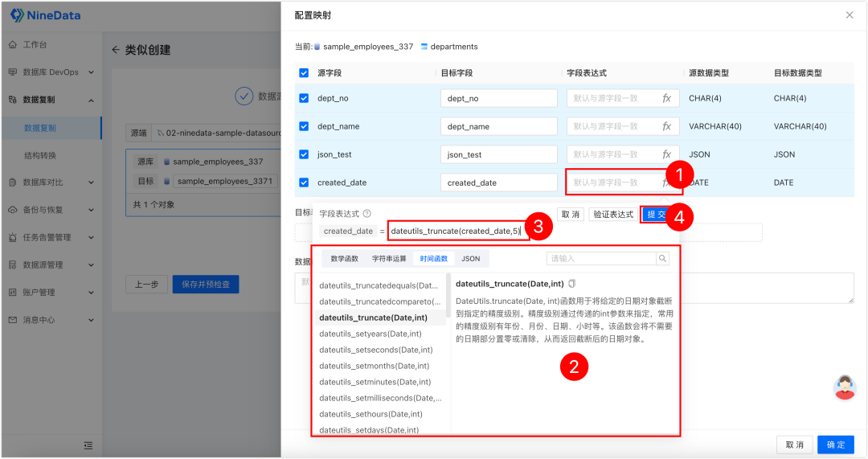Screen dimensions: 868x459
Task: Expand the 数据源管理 menu
Action: coord(92,264)
